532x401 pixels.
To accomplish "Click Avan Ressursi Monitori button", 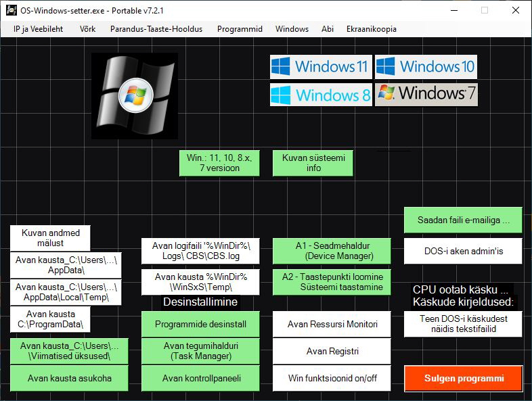I will (332, 325).
